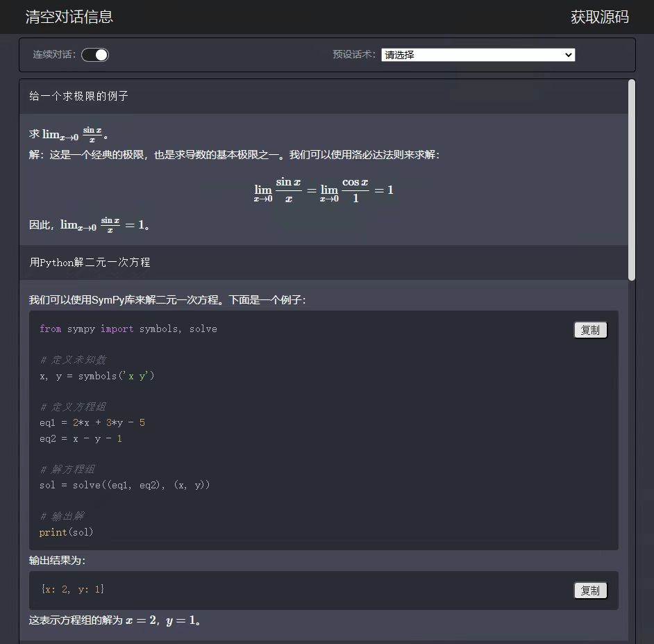Click the chat area vertical scrollbar
This screenshot has width=654, height=644.
coord(632,180)
